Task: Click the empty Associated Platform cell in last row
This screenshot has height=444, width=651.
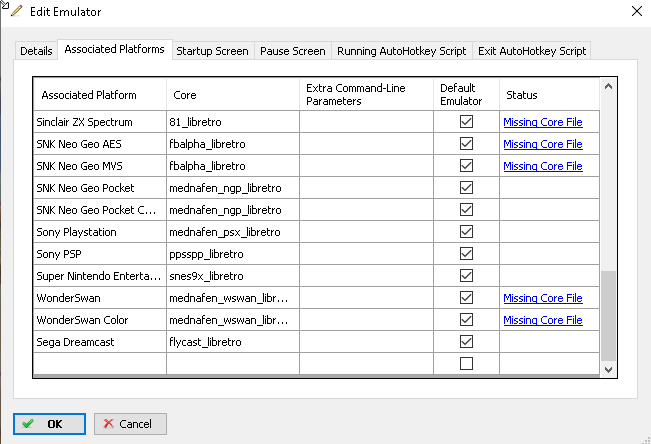Action: pos(100,364)
